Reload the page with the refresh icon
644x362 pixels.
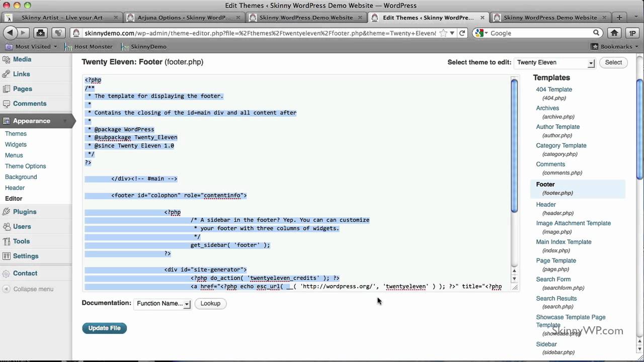(x=463, y=33)
